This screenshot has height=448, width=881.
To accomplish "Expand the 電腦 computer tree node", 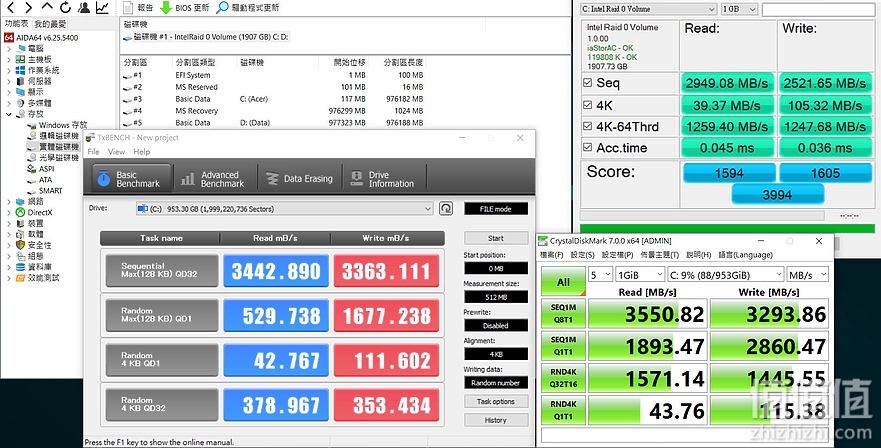I will [8, 48].
